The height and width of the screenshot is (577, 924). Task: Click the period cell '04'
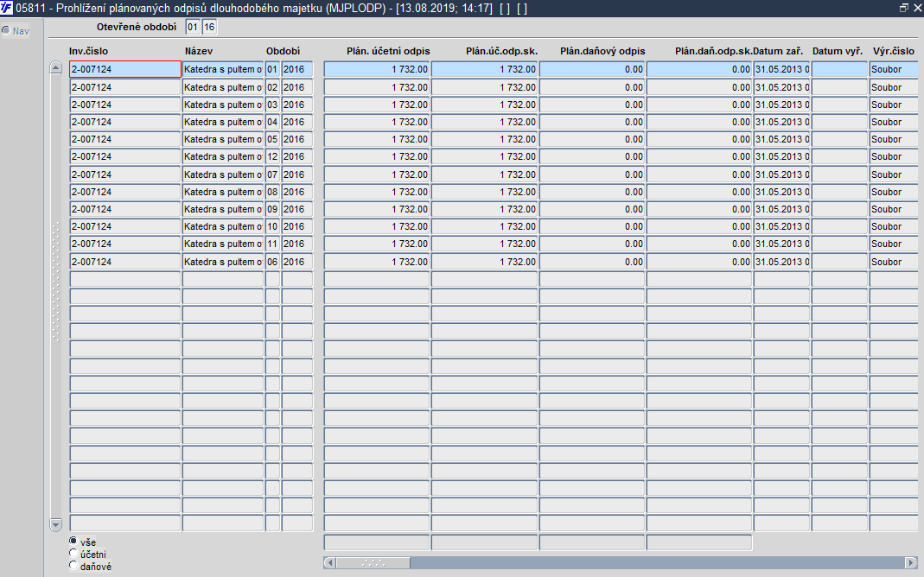tap(272, 122)
